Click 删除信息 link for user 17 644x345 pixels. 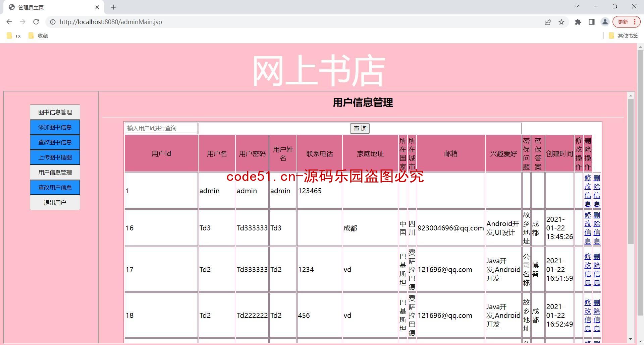597,269
